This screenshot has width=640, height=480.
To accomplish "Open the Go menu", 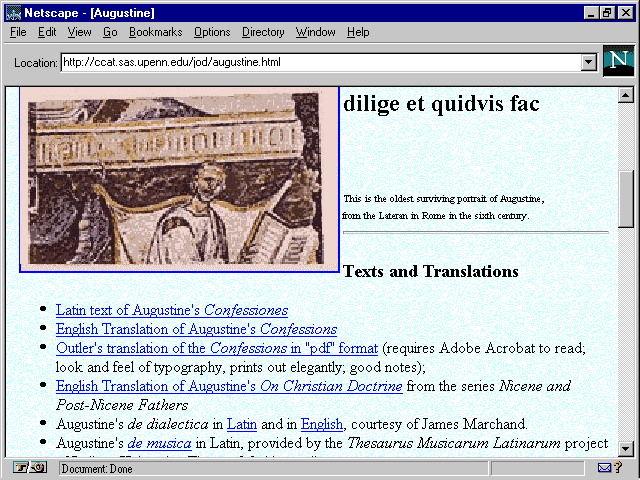I will (x=110, y=32).
